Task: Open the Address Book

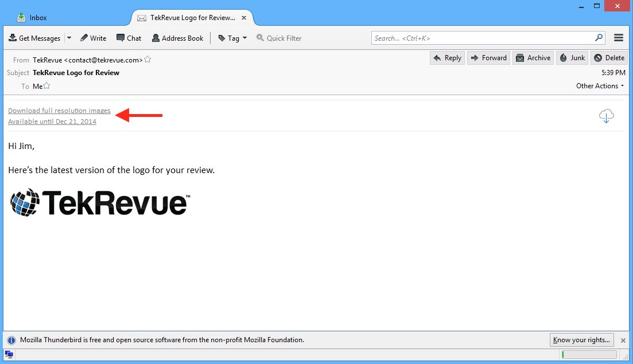Action: 178,38
